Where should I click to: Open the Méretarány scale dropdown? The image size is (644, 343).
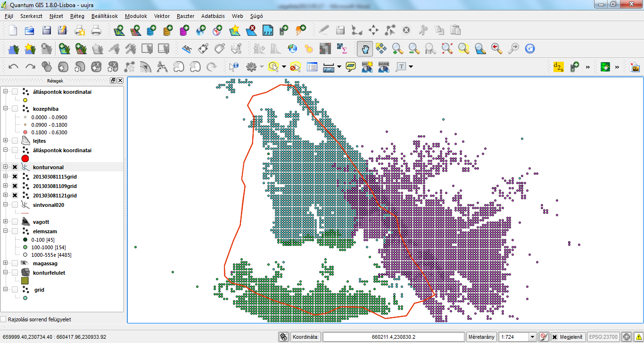click(533, 337)
